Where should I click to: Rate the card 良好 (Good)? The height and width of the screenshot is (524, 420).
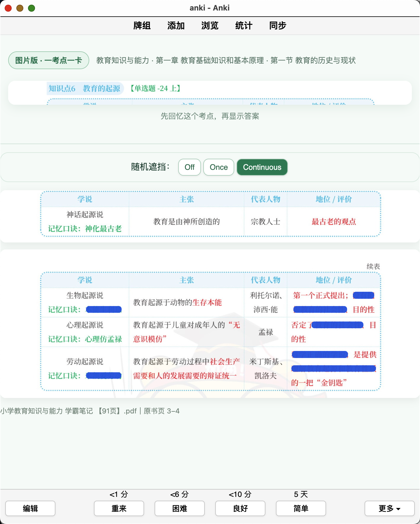click(240, 509)
